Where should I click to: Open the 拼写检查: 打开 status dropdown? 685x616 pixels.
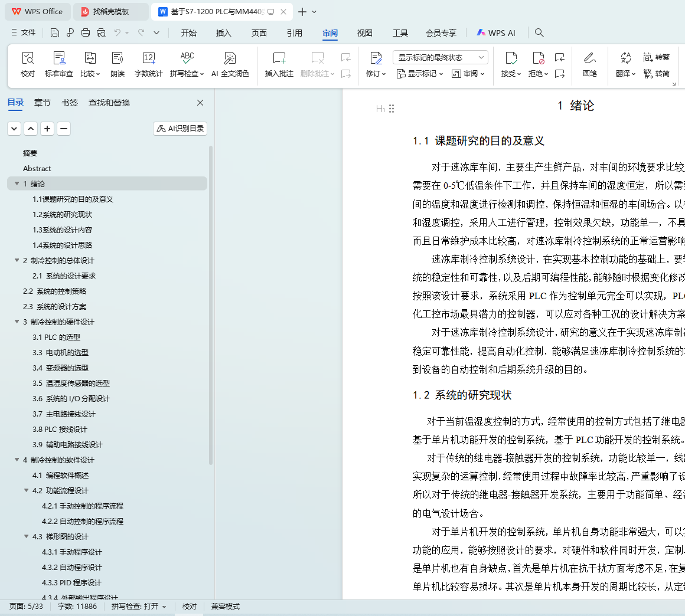point(139,607)
